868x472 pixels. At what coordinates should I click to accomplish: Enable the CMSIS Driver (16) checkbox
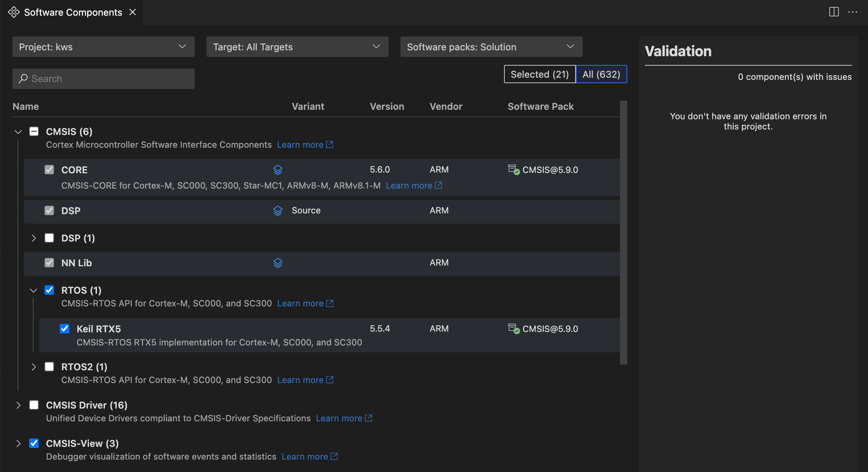(34, 405)
